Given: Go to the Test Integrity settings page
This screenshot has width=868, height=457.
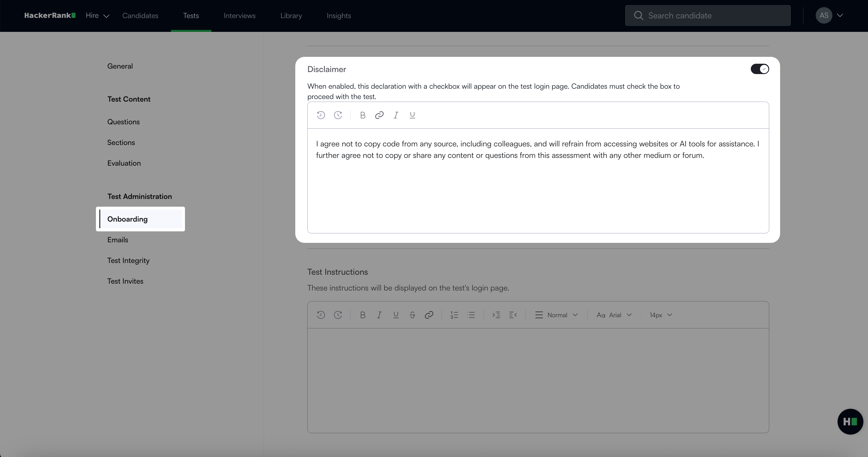Looking at the screenshot, I should point(128,260).
